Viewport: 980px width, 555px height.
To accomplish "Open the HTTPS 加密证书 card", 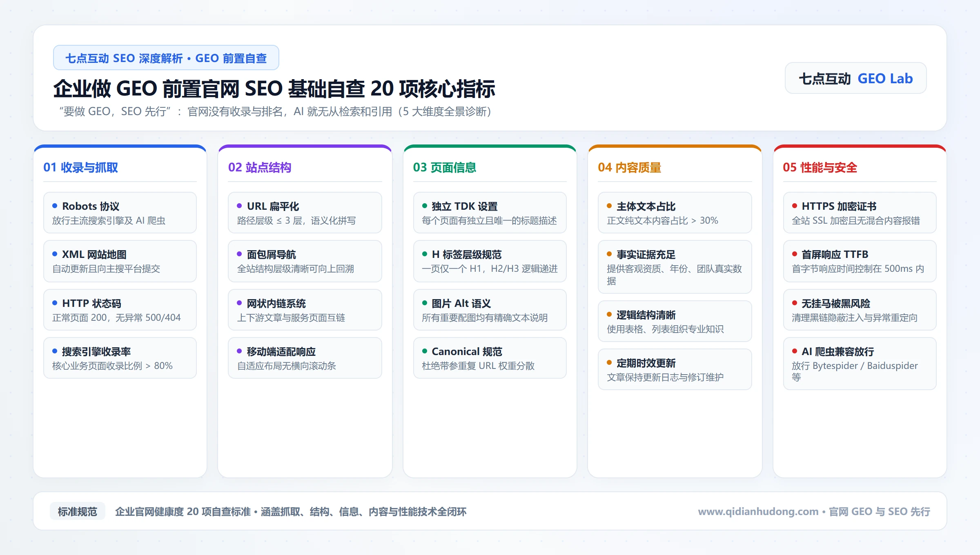I will [x=860, y=213].
